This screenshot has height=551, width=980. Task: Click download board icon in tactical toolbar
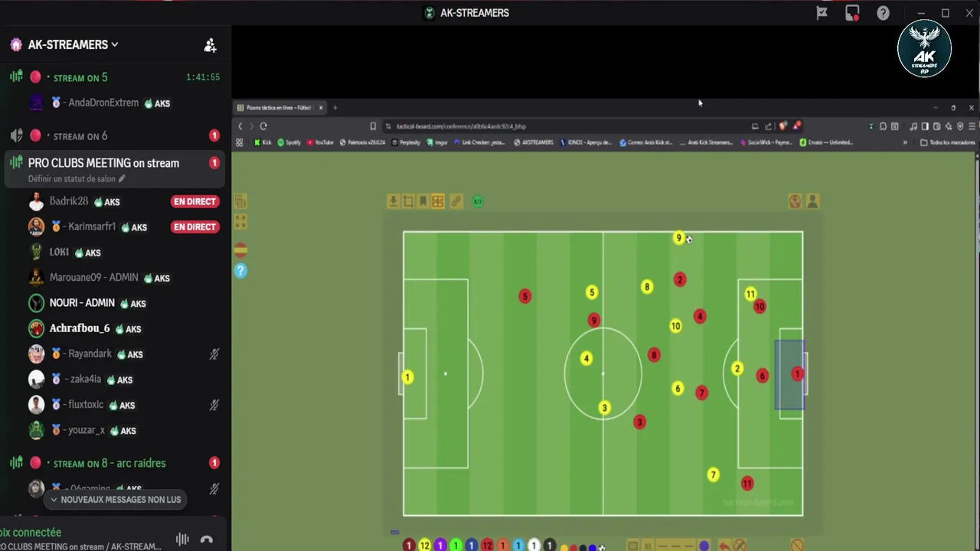[393, 201]
